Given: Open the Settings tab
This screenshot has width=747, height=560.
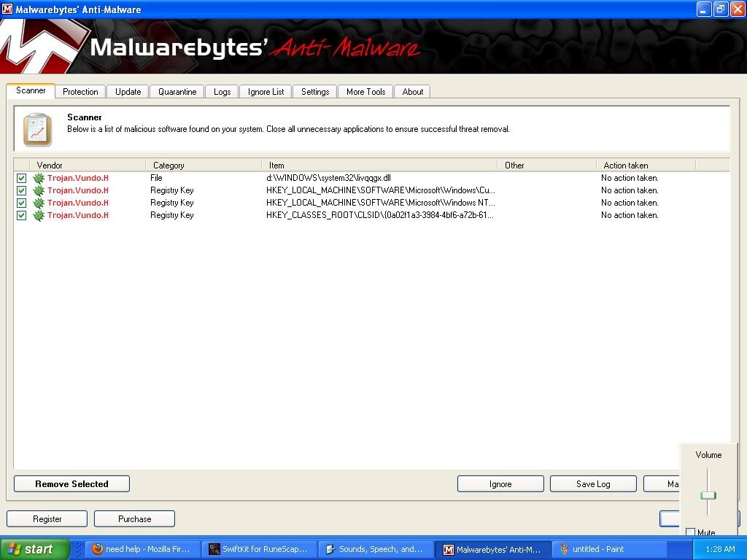Looking at the screenshot, I should (315, 91).
